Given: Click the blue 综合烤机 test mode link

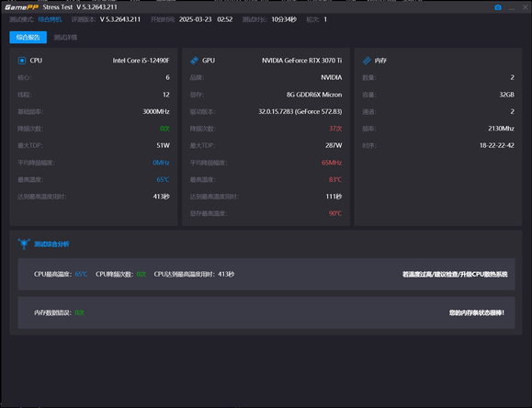Looking at the screenshot, I should tap(50, 19).
